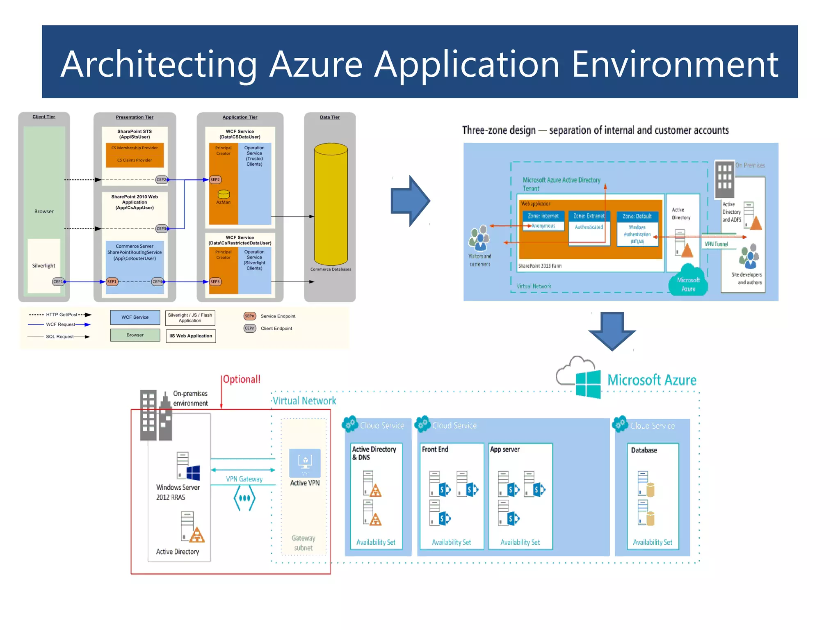Click the on-premises environment building icon
This screenshot has width=840, height=630.
tap(156, 415)
